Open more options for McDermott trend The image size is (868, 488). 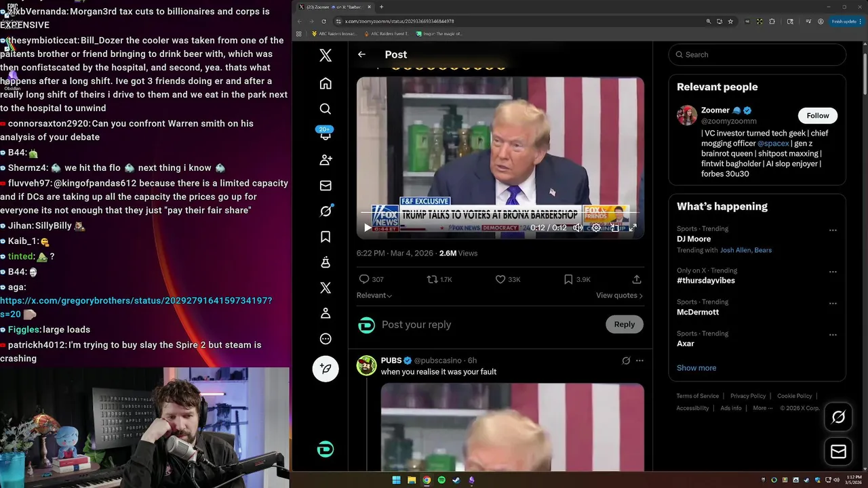click(x=833, y=304)
